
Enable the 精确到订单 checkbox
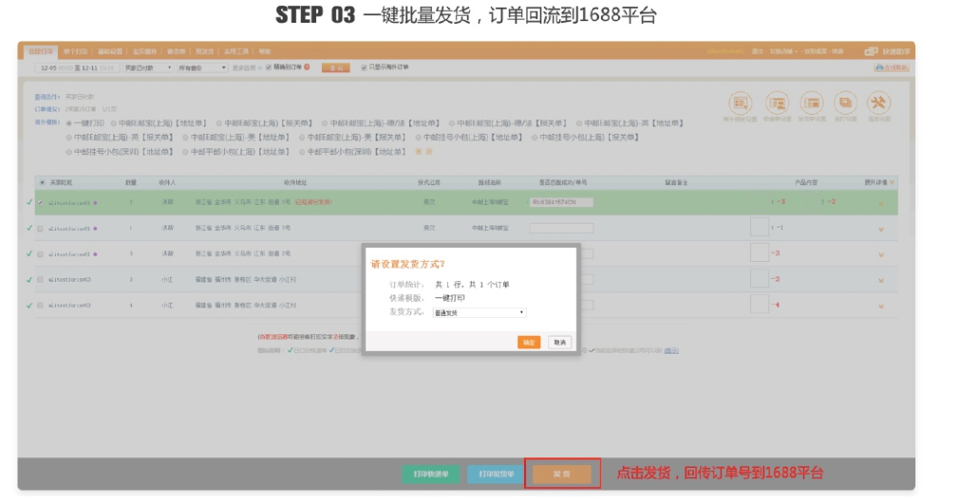tap(268, 67)
